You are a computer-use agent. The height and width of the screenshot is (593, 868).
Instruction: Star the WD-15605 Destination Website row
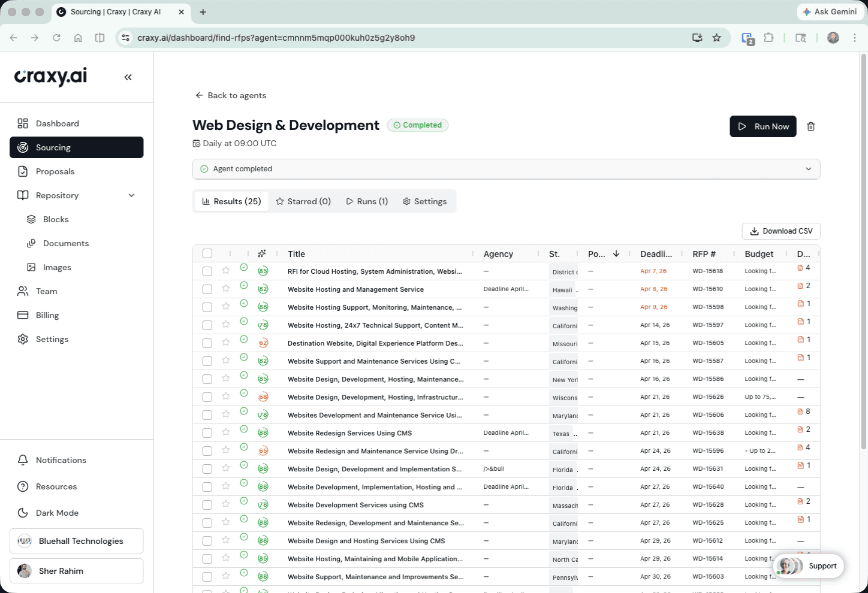[x=226, y=342]
